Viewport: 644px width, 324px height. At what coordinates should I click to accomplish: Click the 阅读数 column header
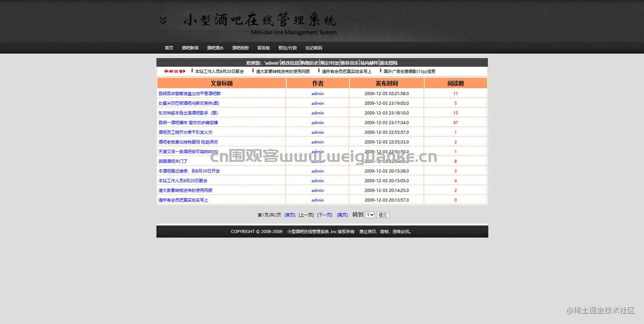tap(456, 83)
